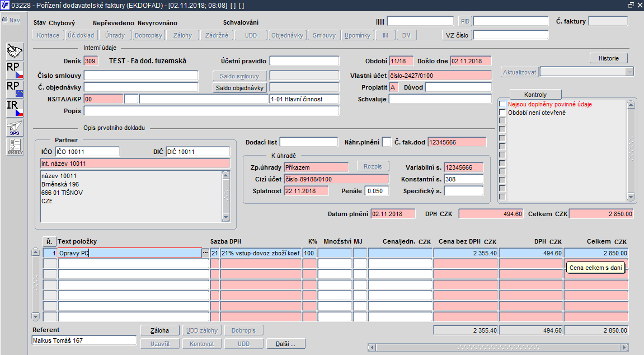Click the Kontroly scrollbar track
This screenshot has width=644, height=355.
point(631,151)
